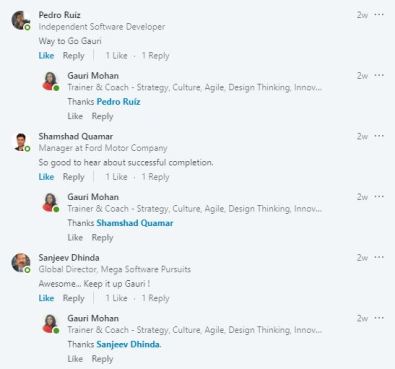
Task: View the 1 Reply on Shamshad's comment
Action: pos(155,177)
